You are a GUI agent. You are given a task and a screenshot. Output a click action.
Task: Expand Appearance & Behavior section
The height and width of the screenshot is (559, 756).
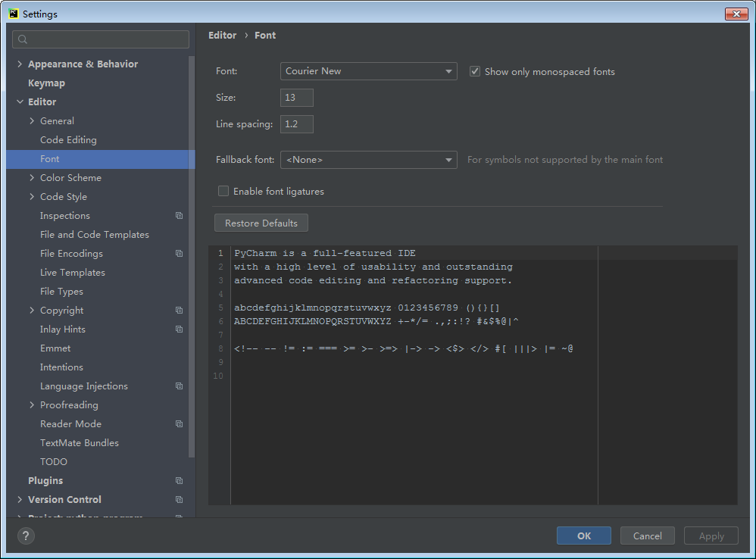coord(20,64)
